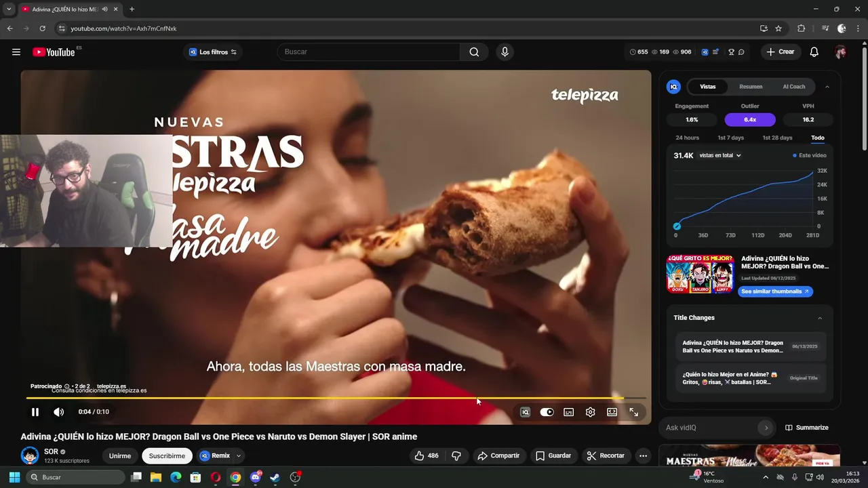Select the AI Coach tab

(x=794, y=87)
